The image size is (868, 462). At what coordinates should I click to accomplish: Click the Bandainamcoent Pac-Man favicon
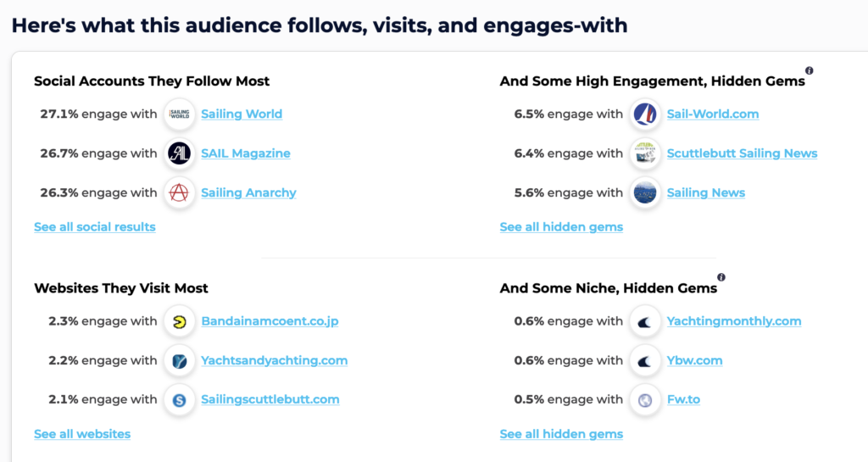pyautogui.click(x=179, y=322)
